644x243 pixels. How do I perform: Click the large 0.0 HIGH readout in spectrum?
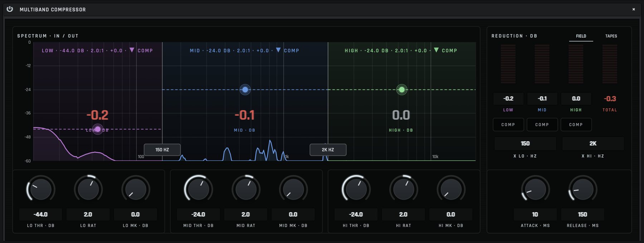click(x=401, y=115)
